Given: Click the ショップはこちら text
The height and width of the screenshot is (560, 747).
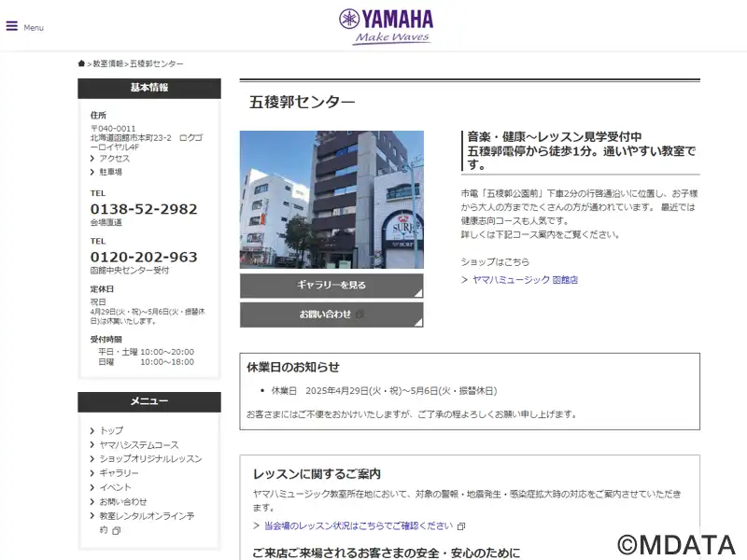Looking at the screenshot, I should click(495, 262).
